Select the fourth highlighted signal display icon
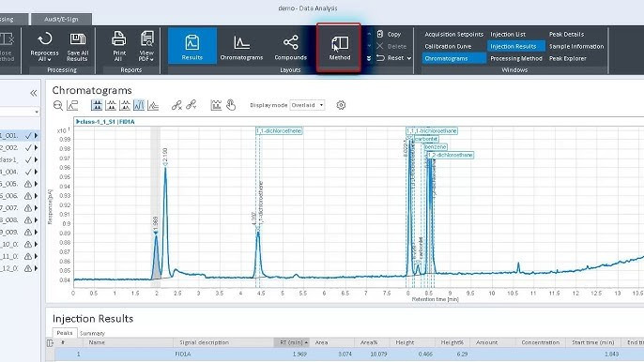 [139, 105]
